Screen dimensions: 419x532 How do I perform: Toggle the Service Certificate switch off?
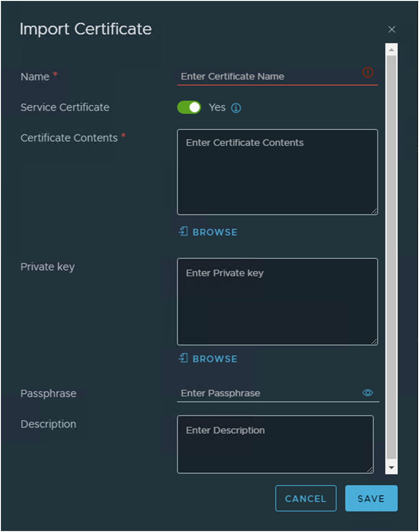(189, 108)
